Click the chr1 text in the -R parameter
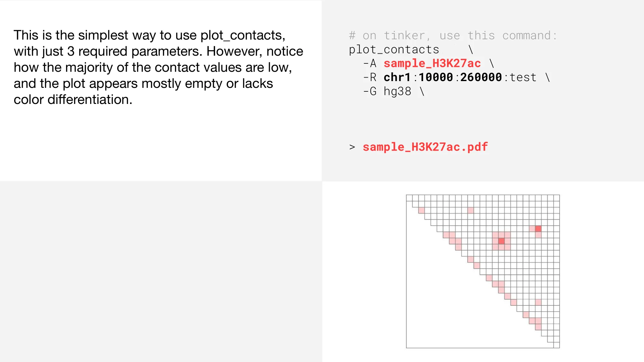This screenshot has height=362, width=644. click(397, 77)
